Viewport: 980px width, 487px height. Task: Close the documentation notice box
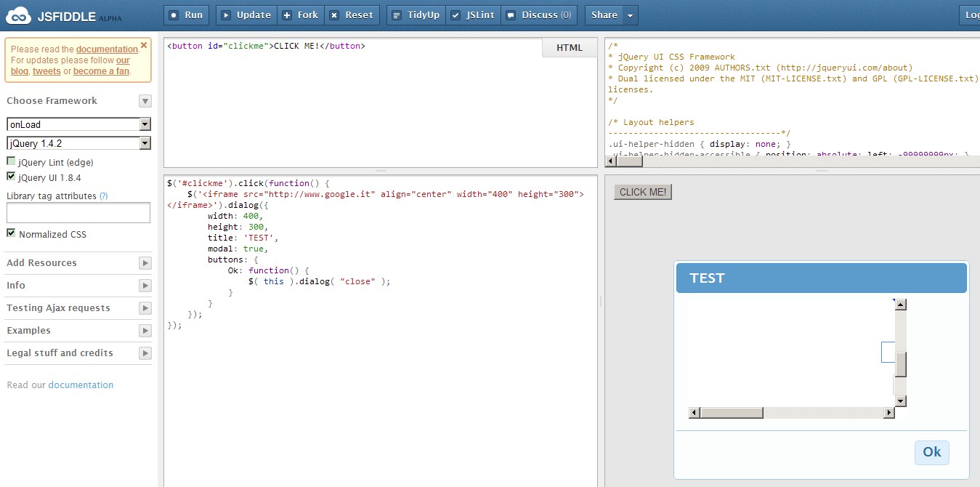point(144,45)
